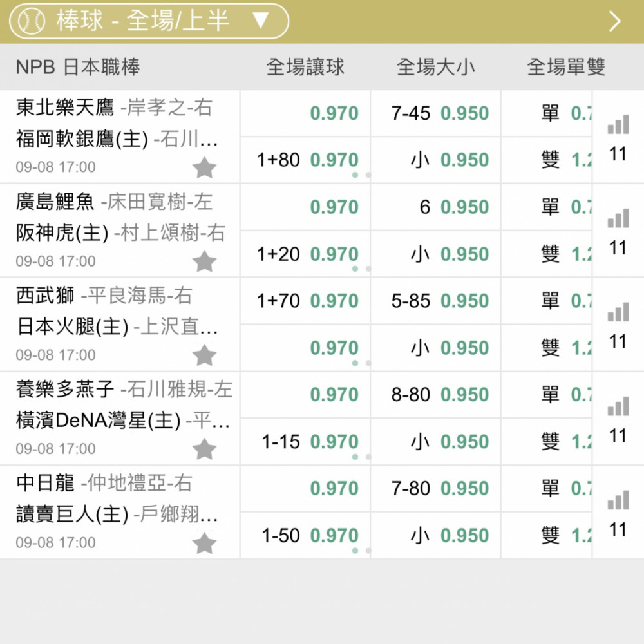This screenshot has width=644, height=644.
Task: Click the NPB 日本職棒 league header
Action: point(78,67)
